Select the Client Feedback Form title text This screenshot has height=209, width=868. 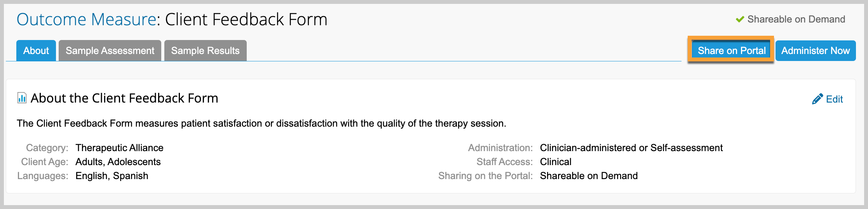pyautogui.click(x=246, y=19)
